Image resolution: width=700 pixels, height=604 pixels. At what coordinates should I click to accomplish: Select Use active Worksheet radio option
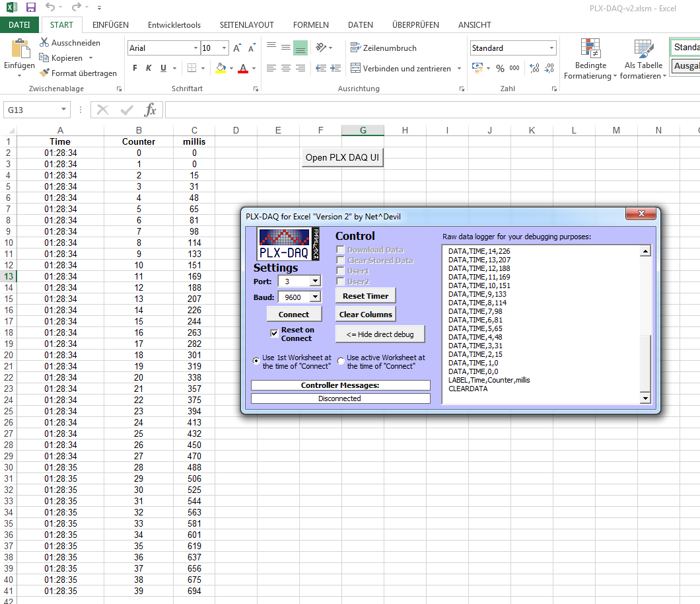tap(341, 361)
